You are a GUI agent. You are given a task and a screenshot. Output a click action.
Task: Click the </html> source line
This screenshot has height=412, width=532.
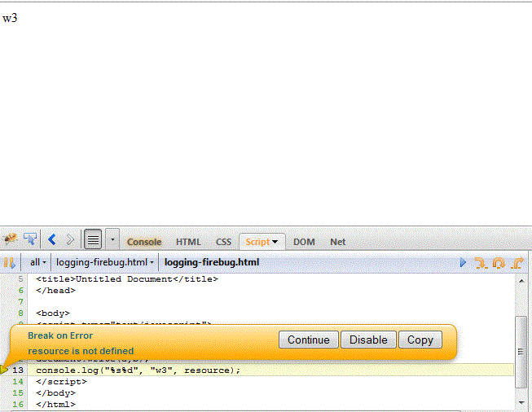(55, 405)
